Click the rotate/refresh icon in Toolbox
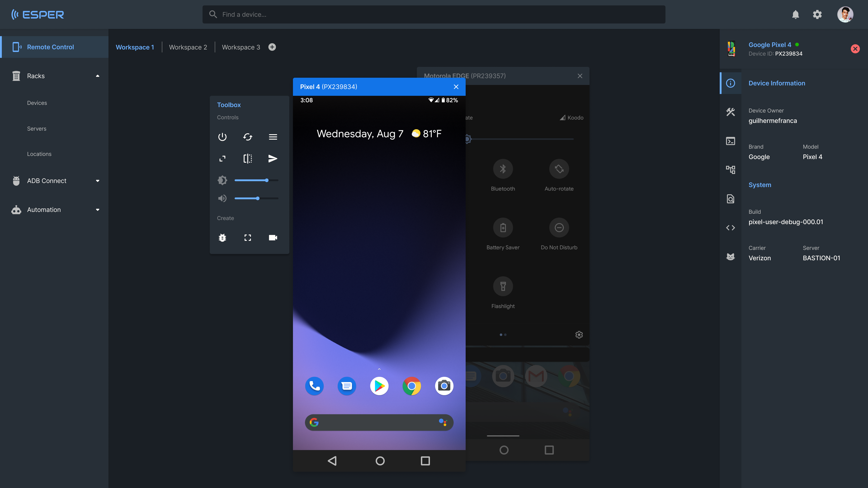 [x=248, y=137]
